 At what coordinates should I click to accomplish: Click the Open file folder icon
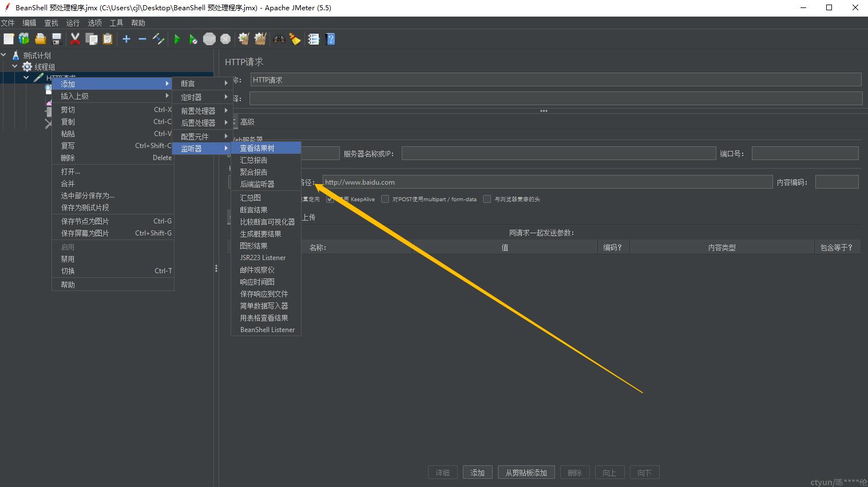coord(40,39)
